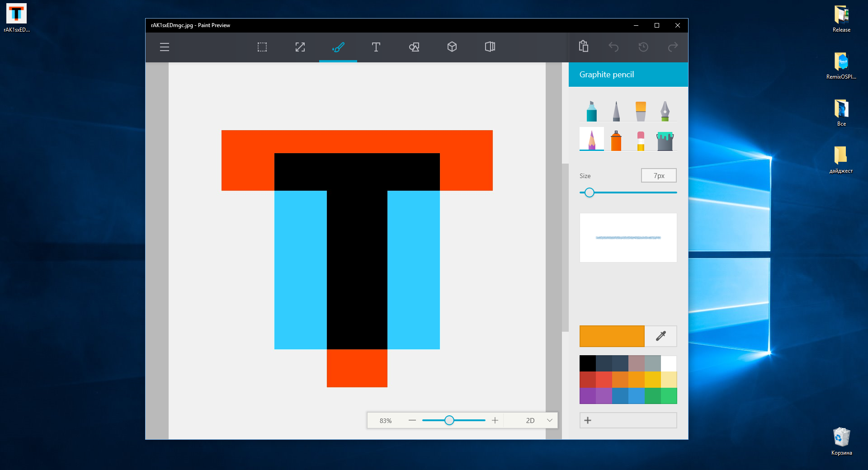Open the Корзина recycle bin
The image size is (868, 470).
pos(841,441)
